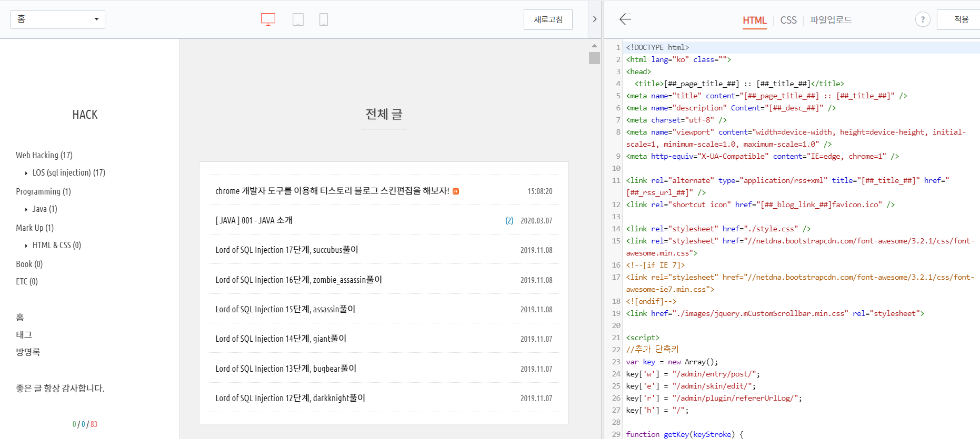Click 홈 in sidebar menu
This screenshot has height=439, width=980.
pos(20,317)
